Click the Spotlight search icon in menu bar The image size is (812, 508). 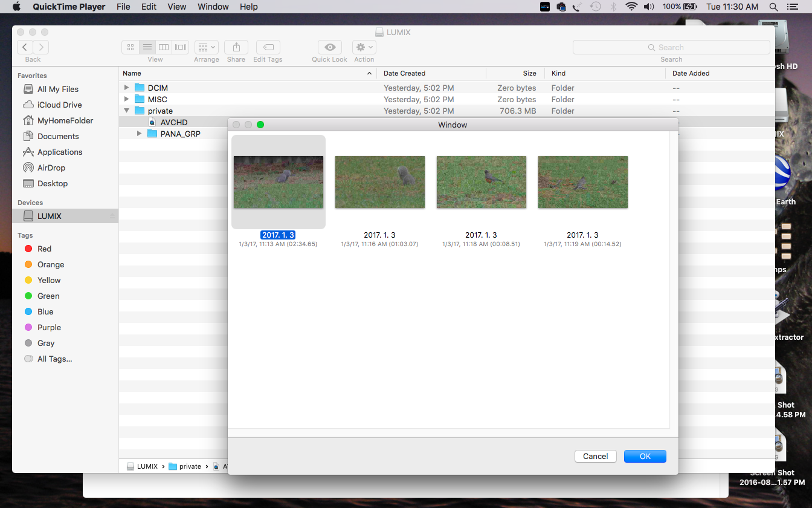point(773,7)
